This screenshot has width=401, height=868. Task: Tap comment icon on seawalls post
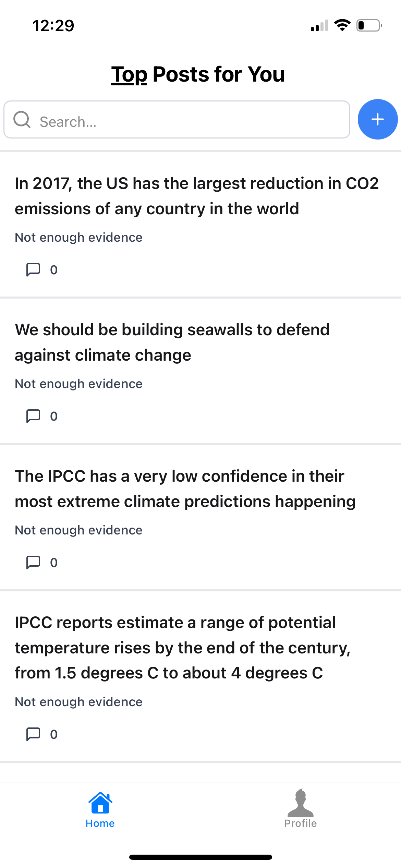pos(33,416)
